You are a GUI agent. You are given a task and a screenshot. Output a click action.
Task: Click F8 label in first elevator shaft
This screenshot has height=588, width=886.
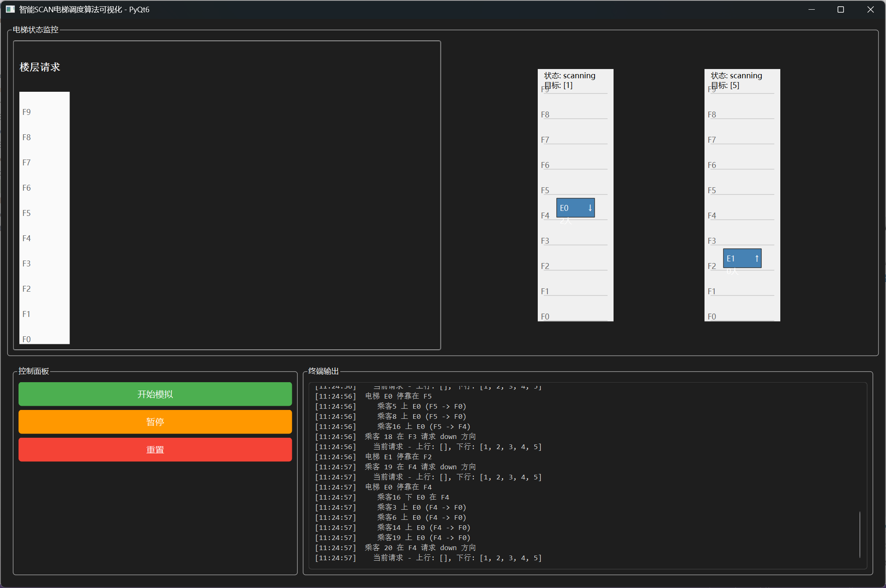coord(545,114)
